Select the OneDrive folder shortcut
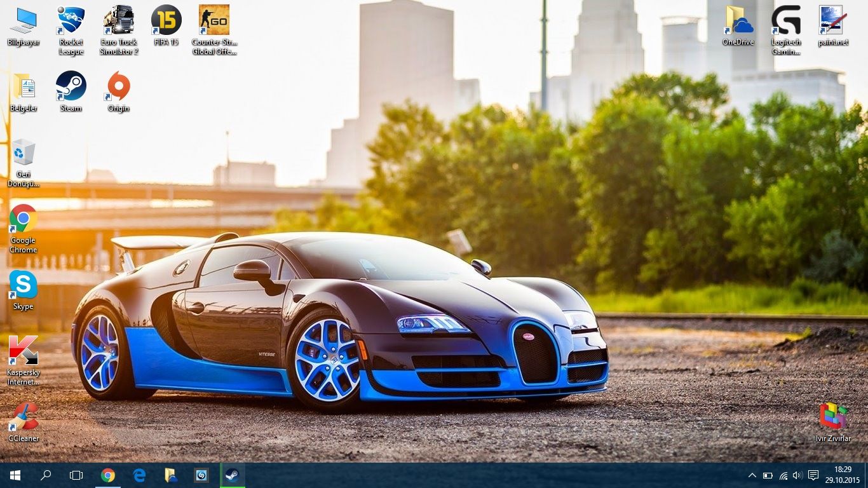The image size is (868, 488). (738, 27)
